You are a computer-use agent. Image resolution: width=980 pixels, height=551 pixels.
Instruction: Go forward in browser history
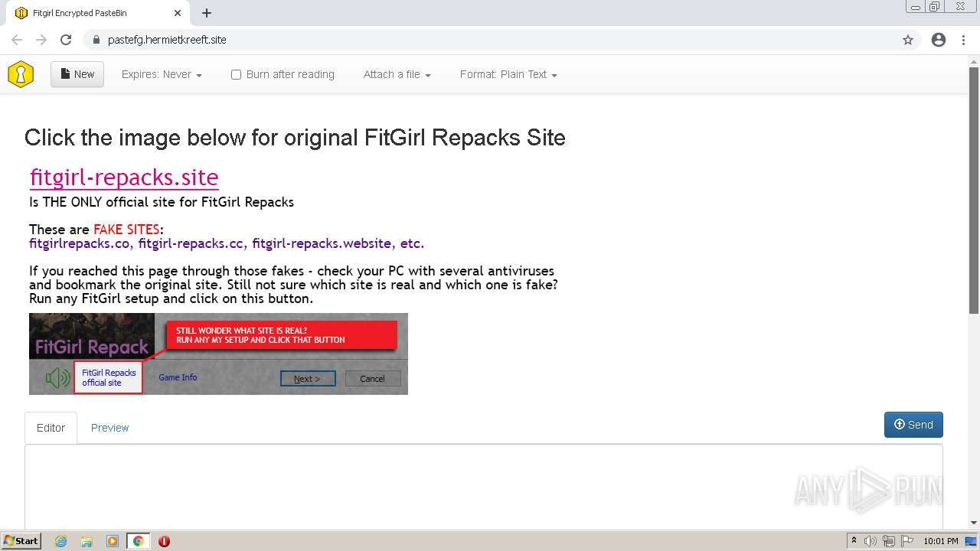coord(41,40)
